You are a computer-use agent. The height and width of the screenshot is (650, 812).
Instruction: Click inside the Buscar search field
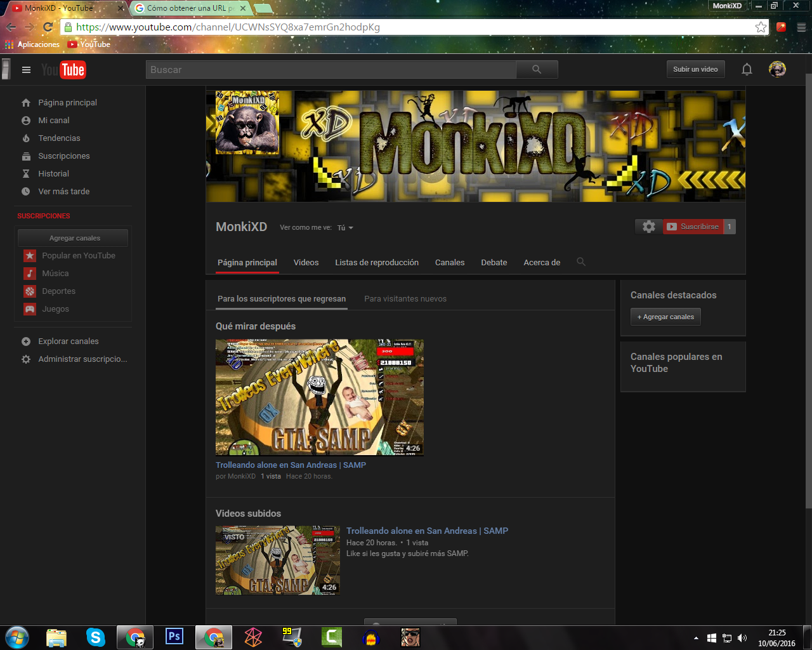[x=331, y=69]
